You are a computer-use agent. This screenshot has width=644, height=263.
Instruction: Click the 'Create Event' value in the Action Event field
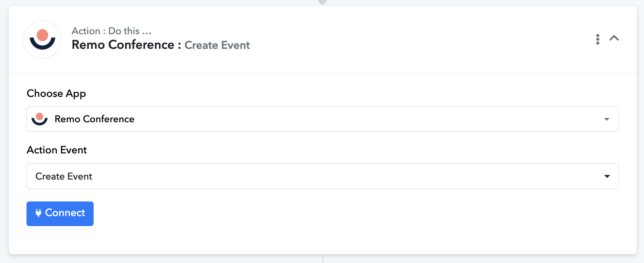[x=64, y=176]
